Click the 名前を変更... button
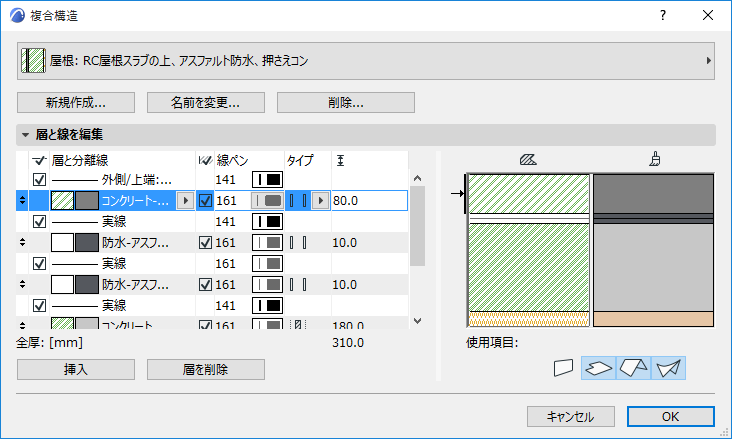This screenshot has height=439, width=732. [205, 102]
